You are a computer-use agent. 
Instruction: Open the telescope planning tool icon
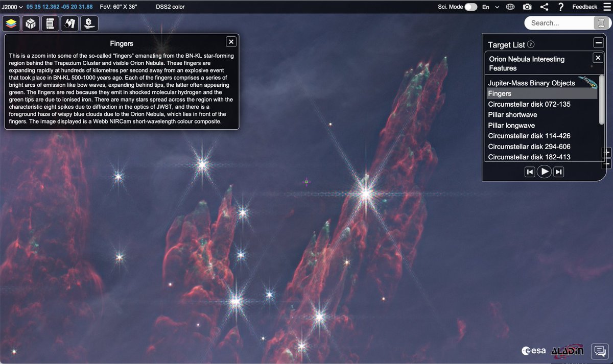click(x=70, y=23)
